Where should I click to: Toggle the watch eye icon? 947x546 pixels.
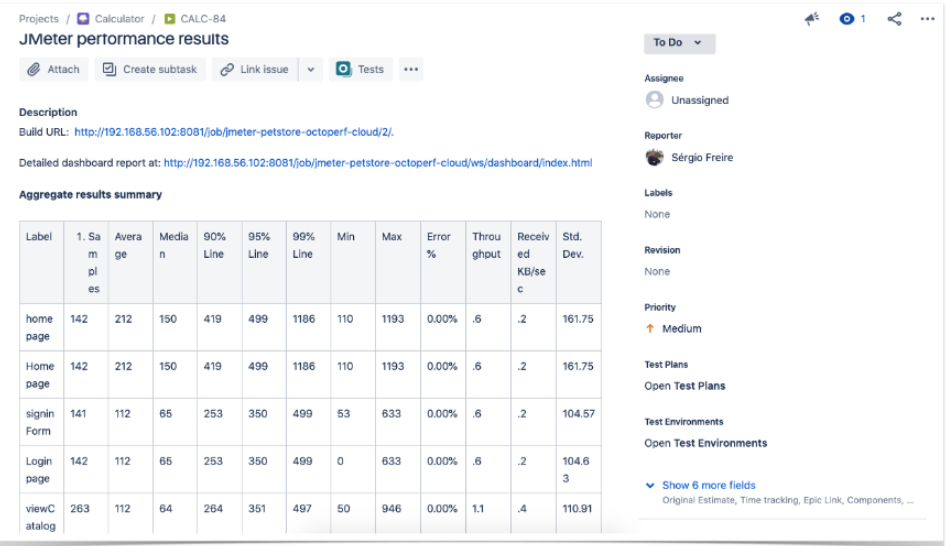(x=847, y=19)
